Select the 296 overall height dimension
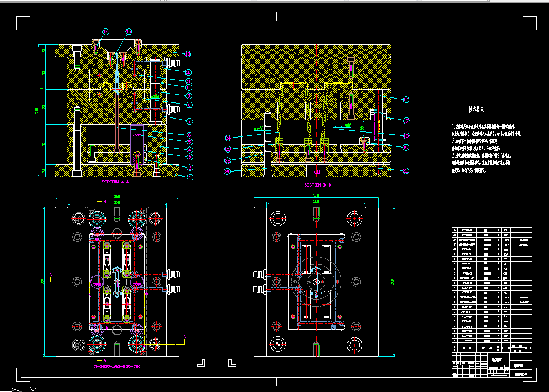Image resolution: width=549 pixels, height=392 pixels. [x=37, y=111]
